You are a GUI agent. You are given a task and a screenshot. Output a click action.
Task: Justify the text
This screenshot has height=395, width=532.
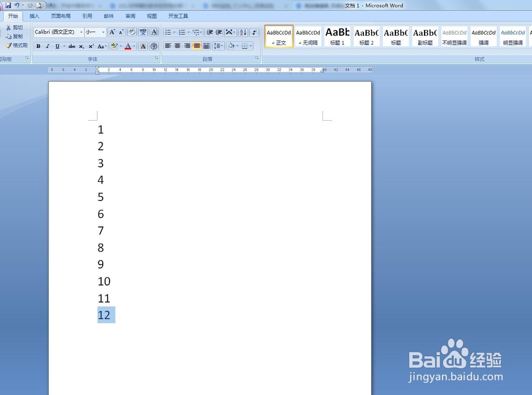click(196, 46)
